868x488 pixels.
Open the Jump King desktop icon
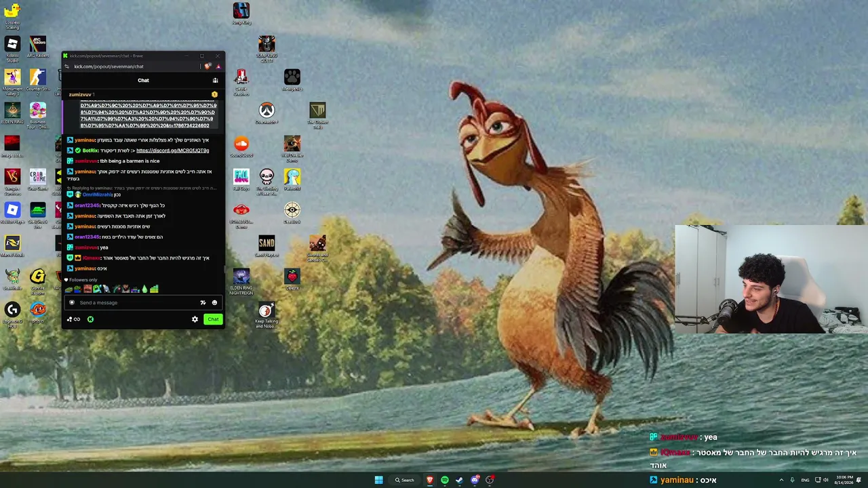(x=241, y=14)
